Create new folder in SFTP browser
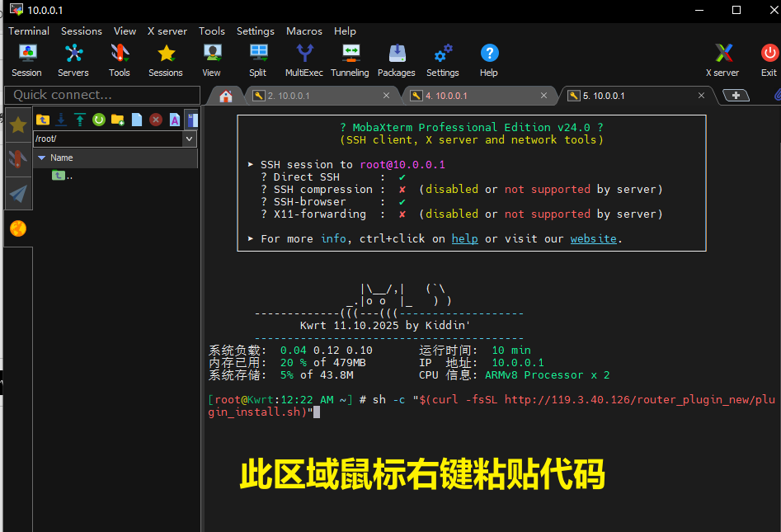781x532 pixels. click(118, 120)
